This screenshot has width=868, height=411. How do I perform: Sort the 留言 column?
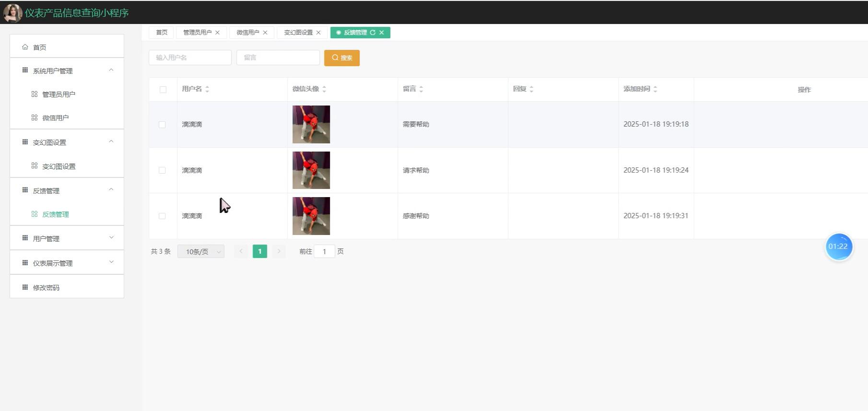click(421, 89)
